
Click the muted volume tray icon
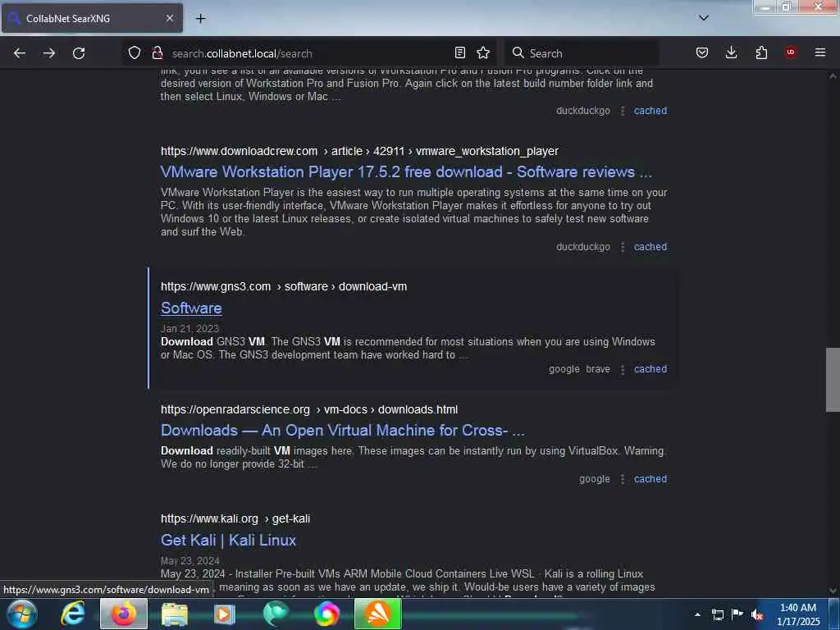point(757,614)
